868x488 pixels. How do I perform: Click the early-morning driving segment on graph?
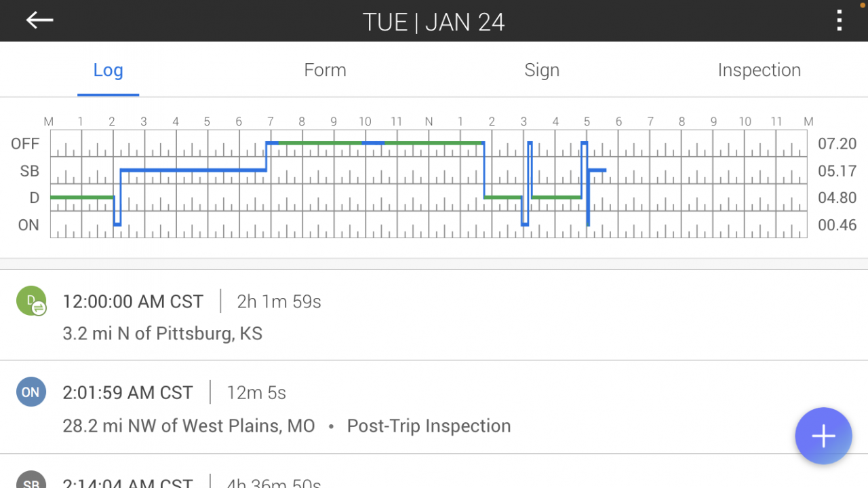[x=81, y=197]
